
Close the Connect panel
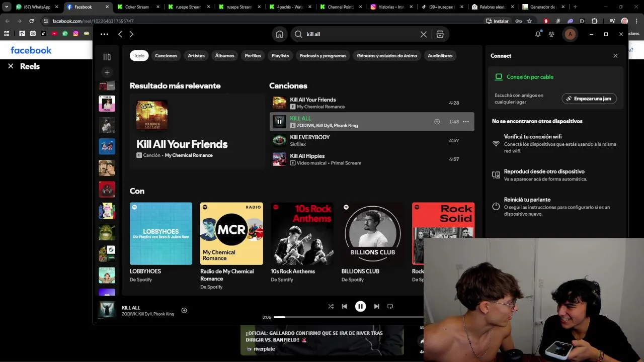(615, 56)
